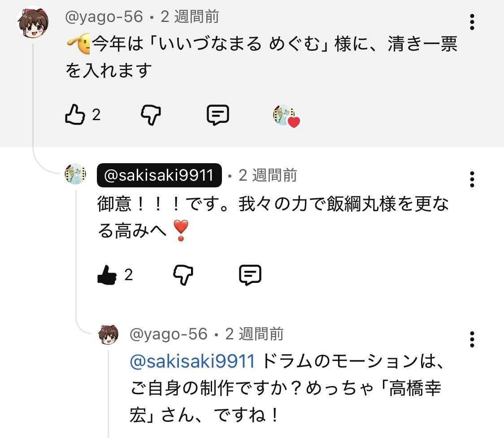504x438 pixels.
Task: Open the highlighted @sakisaki9911 channel badge
Action: 159,175
